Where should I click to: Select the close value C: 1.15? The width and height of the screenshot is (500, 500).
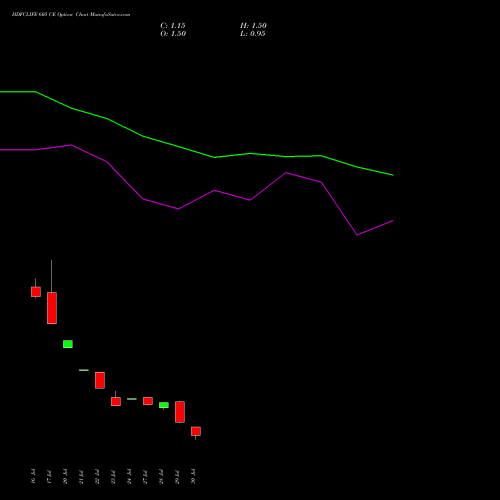tap(173, 26)
